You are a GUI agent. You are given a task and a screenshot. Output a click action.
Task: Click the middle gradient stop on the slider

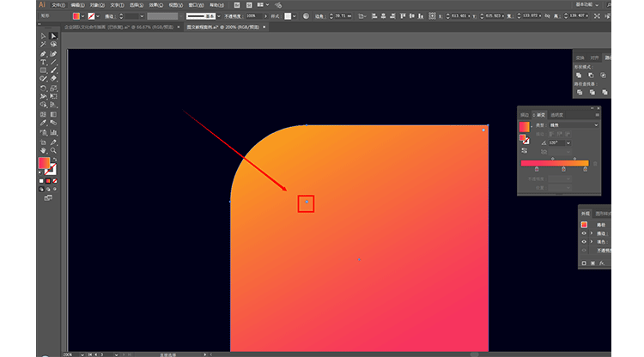[x=563, y=169]
